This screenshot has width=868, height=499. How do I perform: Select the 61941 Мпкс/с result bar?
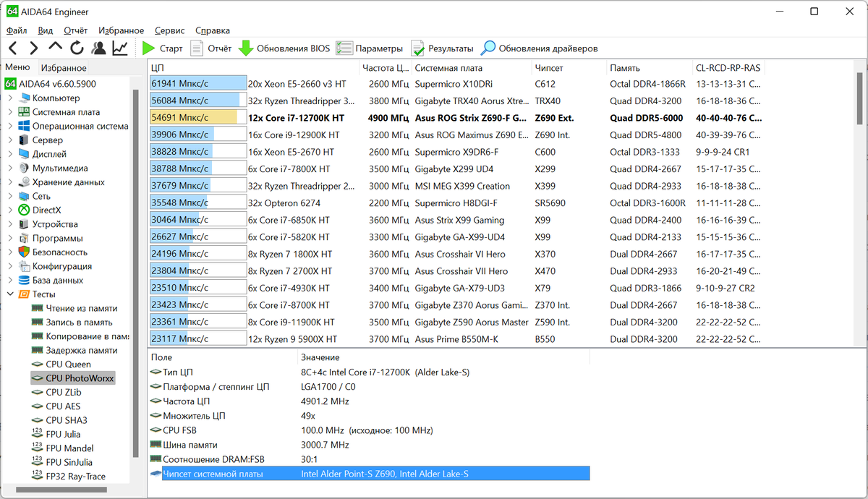pyautogui.click(x=197, y=83)
